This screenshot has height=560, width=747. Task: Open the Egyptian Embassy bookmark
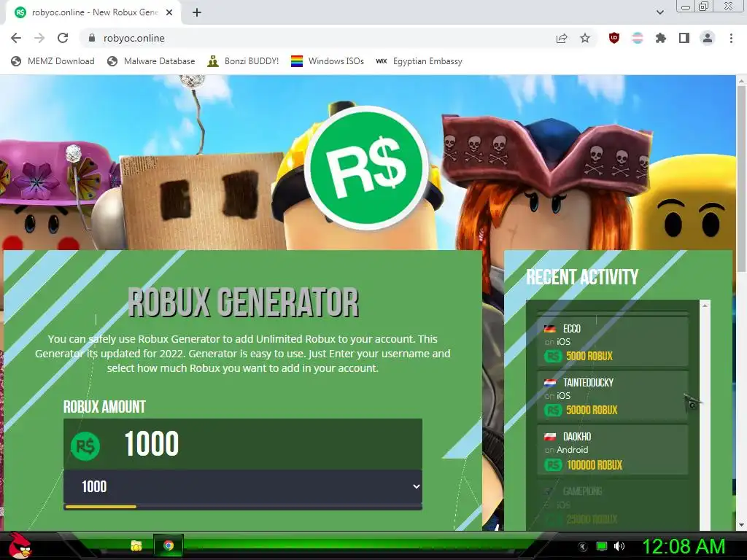tap(419, 61)
